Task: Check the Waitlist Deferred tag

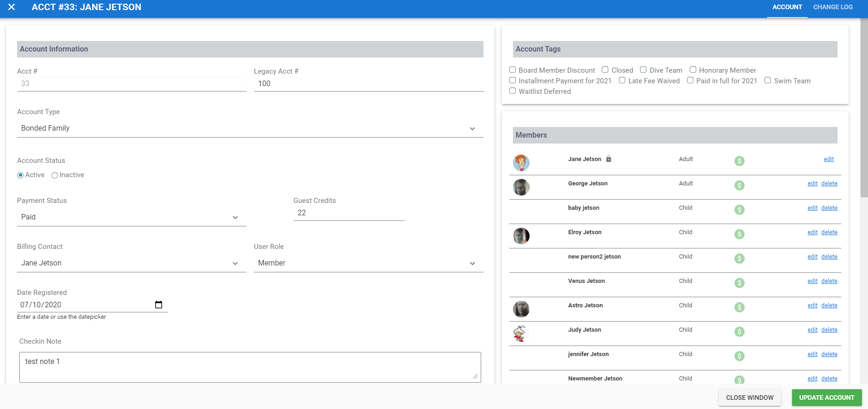Action: point(513,91)
